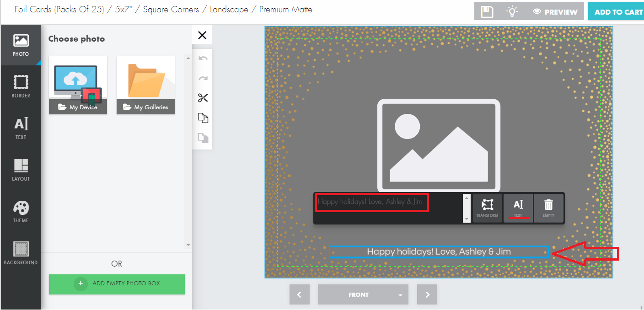Viewport: 644px width, 310px height.
Task: Close the Choose photo panel
Action: (202, 35)
